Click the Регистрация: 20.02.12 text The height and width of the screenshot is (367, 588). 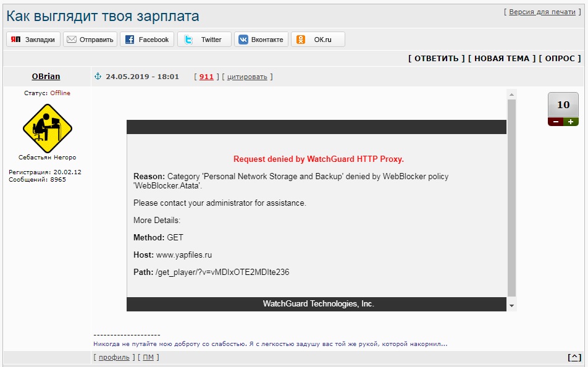pos(45,172)
